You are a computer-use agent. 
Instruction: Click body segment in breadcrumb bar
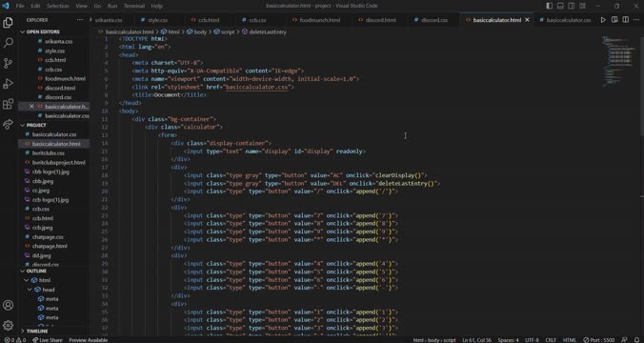coord(197,31)
